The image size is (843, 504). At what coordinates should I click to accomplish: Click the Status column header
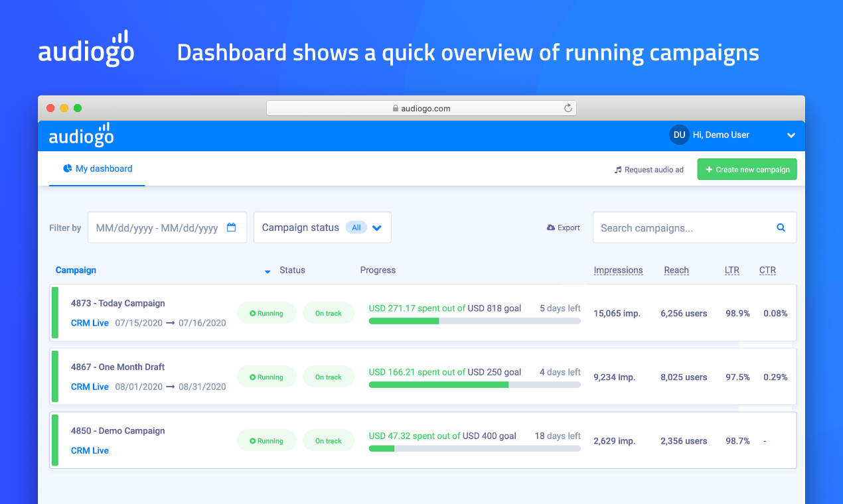point(292,270)
